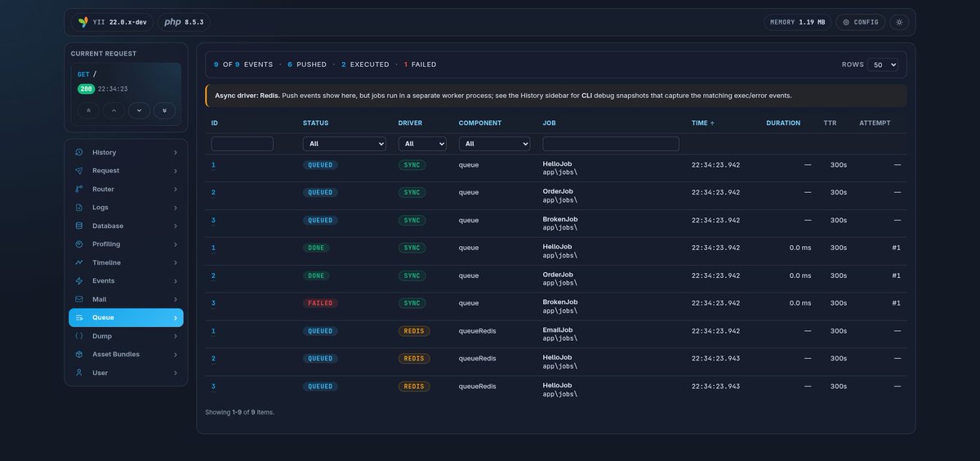980x461 pixels.
Task: Click the green 200 status badge
Action: pyautogui.click(x=86, y=88)
